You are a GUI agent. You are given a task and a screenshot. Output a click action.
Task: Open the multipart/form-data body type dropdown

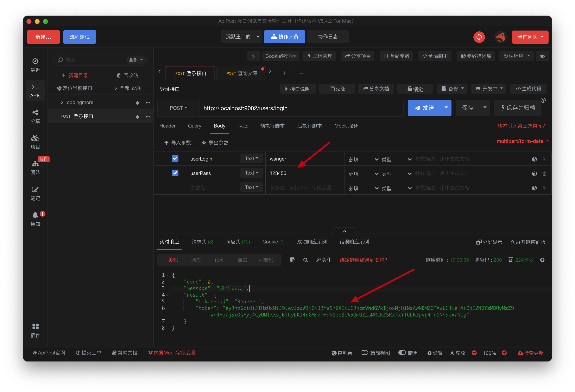click(522, 141)
